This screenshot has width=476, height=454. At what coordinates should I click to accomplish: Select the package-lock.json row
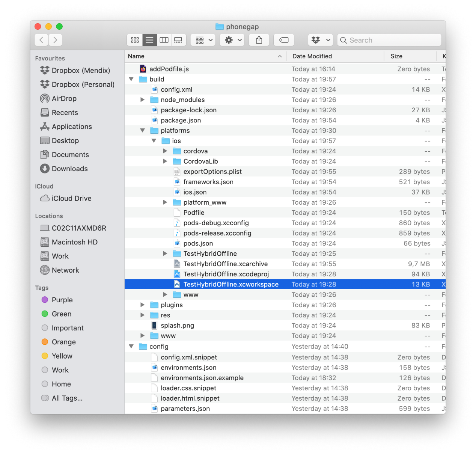click(x=285, y=110)
